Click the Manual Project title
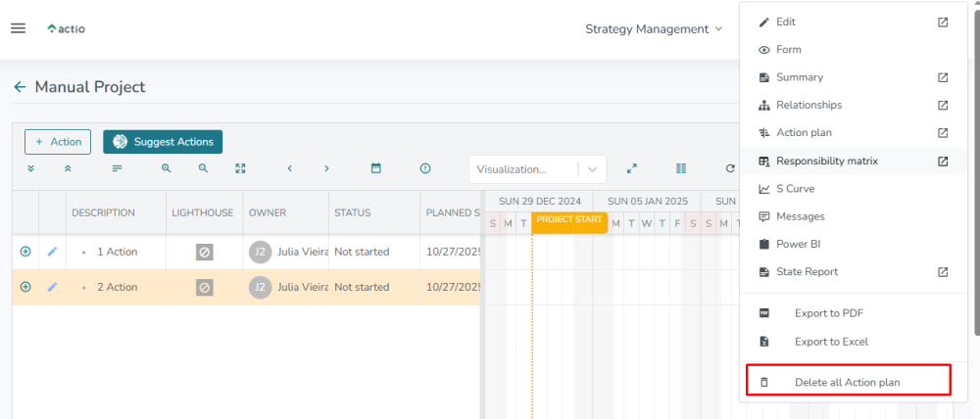The height and width of the screenshot is (419, 980). [90, 87]
